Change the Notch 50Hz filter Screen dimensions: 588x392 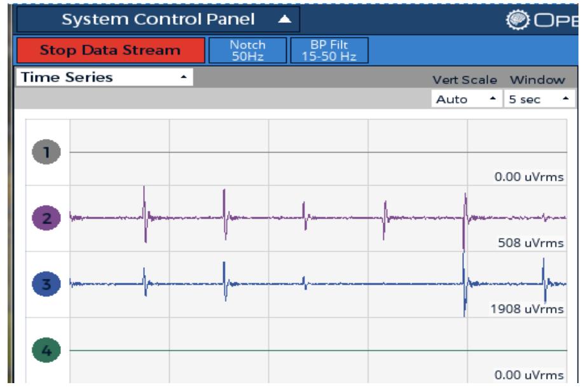coord(247,50)
